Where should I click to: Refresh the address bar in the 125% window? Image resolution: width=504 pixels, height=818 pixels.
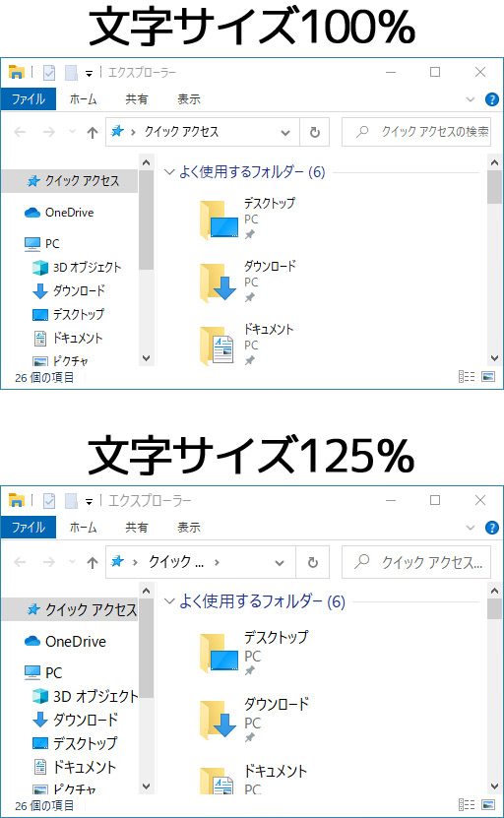tap(312, 562)
